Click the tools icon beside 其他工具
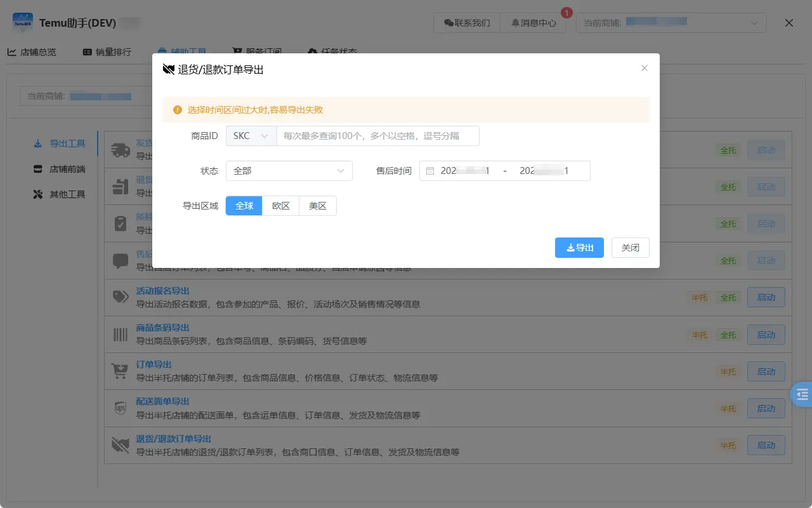812x508 pixels. pyautogui.click(x=38, y=194)
